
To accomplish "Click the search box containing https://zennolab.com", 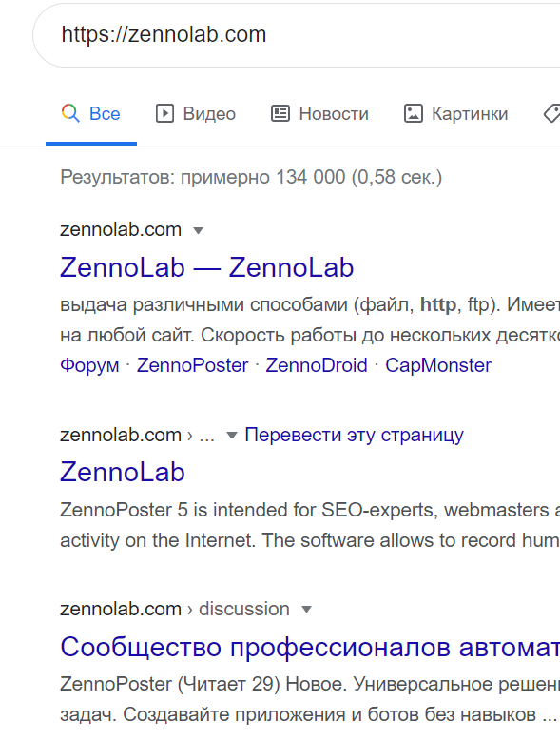I will click(x=297, y=35).
